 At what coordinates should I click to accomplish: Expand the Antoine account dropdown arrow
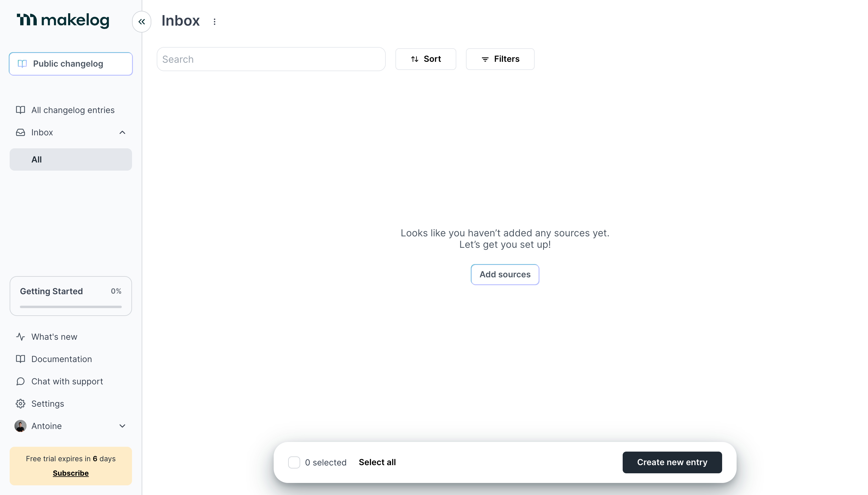coord(122,426)
